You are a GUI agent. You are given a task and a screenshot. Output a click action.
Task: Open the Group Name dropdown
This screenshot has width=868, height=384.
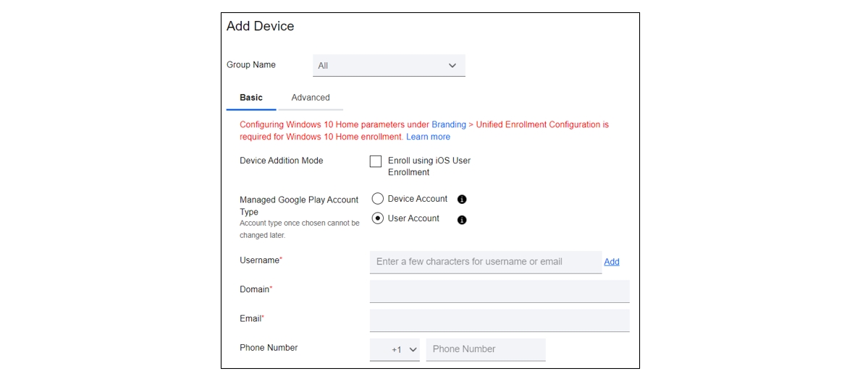tap(389, 65)
